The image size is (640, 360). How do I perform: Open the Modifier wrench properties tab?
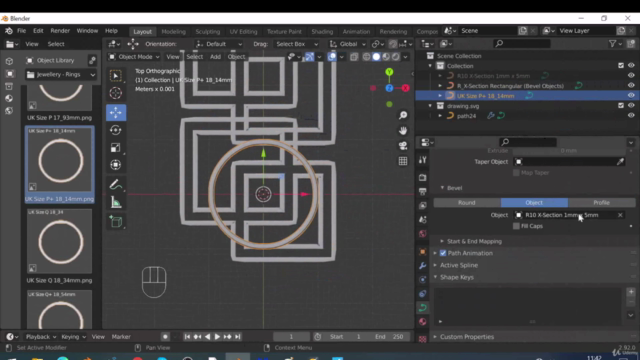(x=422, y=266)
